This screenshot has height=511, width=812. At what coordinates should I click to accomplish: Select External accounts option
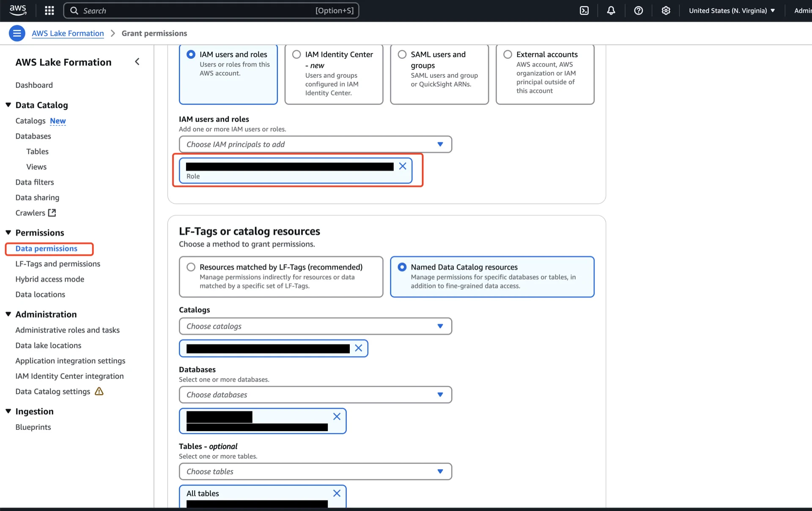(545, 74)
